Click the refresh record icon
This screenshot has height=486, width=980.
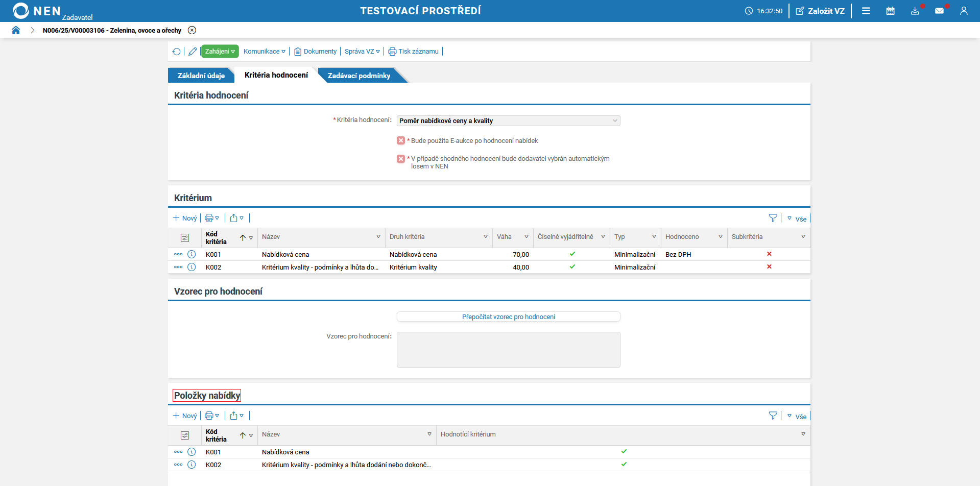coord(176,52)
